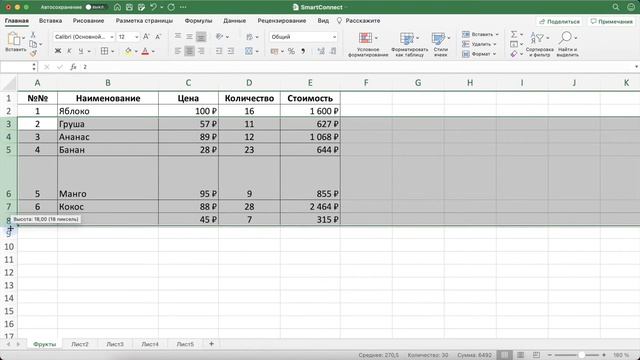Toggle top vertical alignment
This screenshot has height=360, width=640.
click(x=178, y=37)
